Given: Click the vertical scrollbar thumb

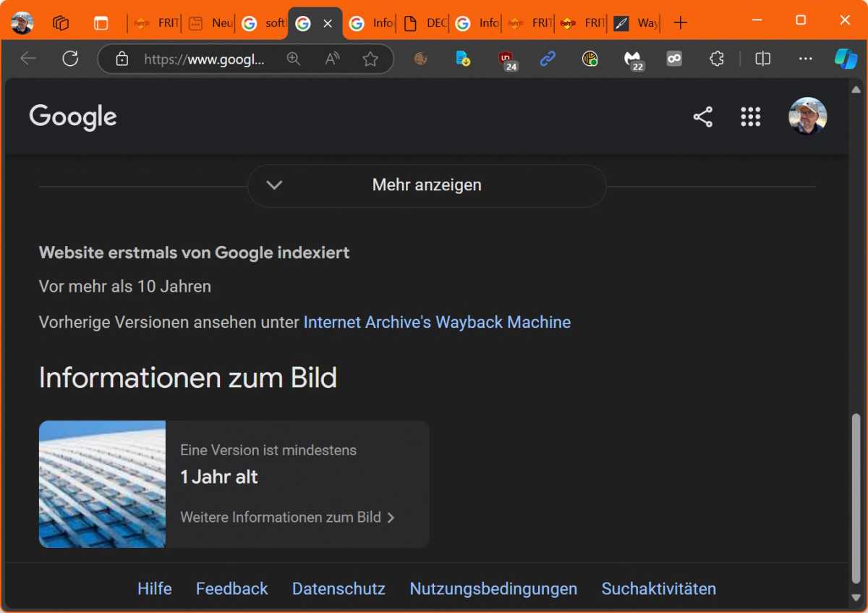Looking at the screenshot, I should (856, 498).
